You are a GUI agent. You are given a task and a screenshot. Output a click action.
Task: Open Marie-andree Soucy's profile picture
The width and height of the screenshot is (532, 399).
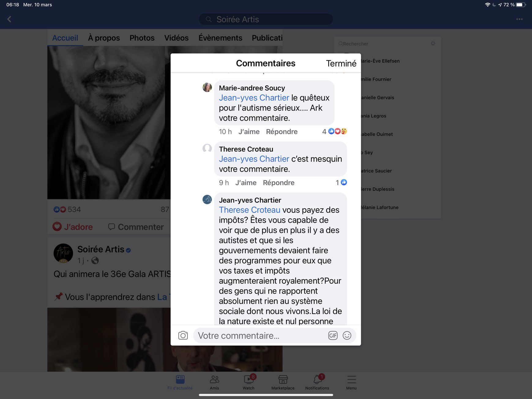click(207, 87)
